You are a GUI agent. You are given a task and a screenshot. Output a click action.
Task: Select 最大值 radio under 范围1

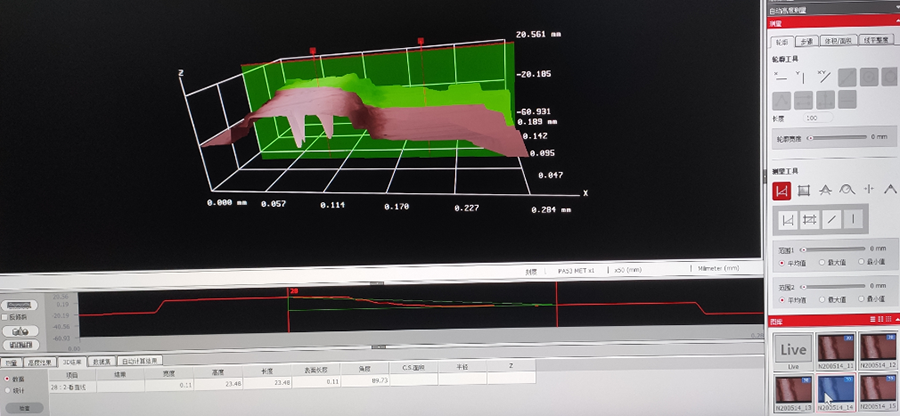coord(824,263)
